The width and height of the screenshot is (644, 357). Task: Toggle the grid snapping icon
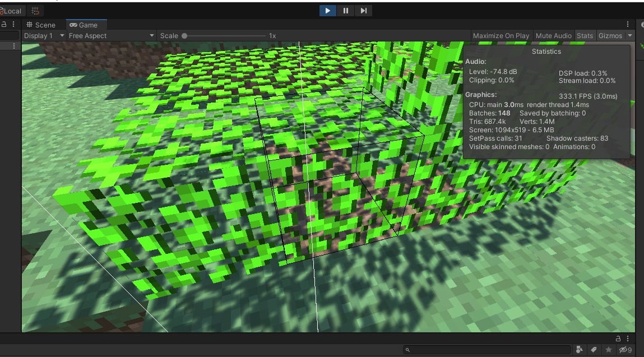click(x=35, y=11)
